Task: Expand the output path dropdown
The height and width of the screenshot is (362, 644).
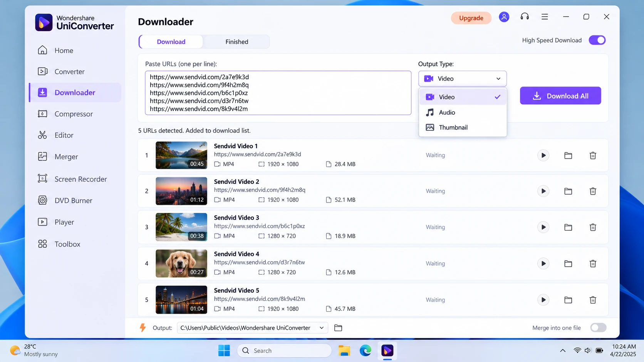Action: [x=322, y=328]
